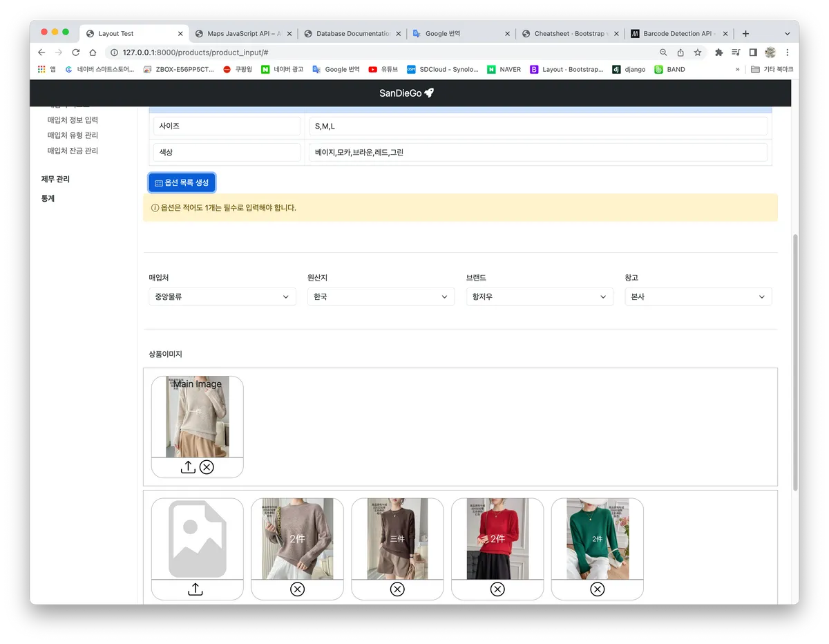
Task: Open the 매입처 dropdown
Action: pos(222,296)
